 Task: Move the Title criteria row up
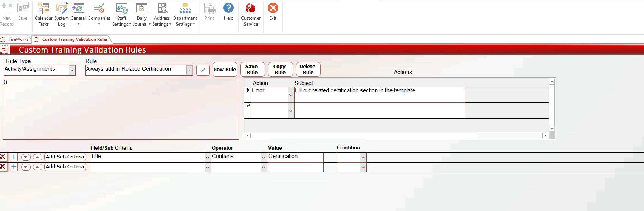[x=37, y=157]
